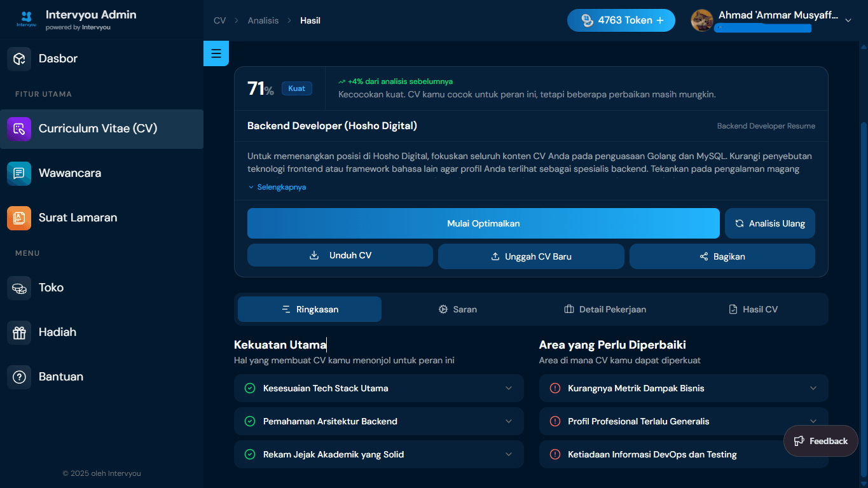
Task: Open the Wawancara chat icon
Action: click(x=19, y=173)
